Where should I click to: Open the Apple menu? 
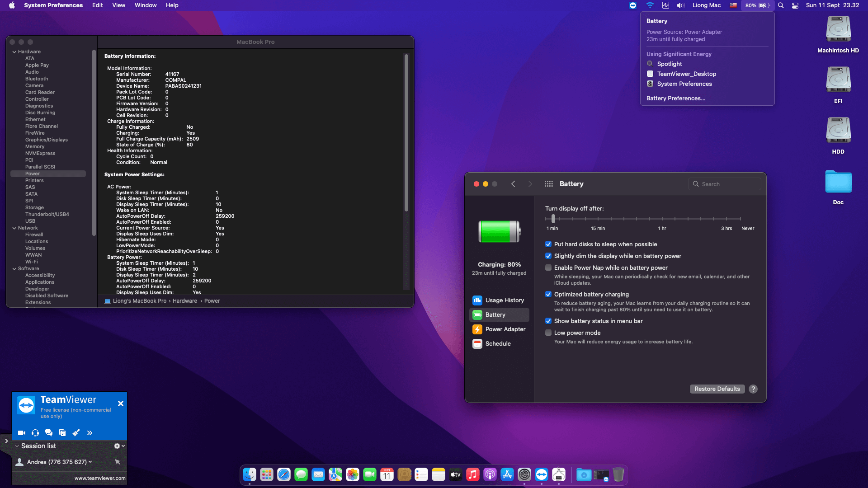[x=12, y=5]
